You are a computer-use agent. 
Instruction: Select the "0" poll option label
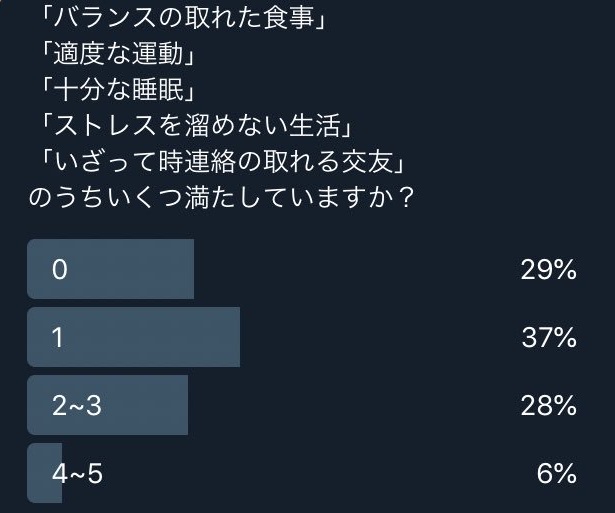coord(59,270)
